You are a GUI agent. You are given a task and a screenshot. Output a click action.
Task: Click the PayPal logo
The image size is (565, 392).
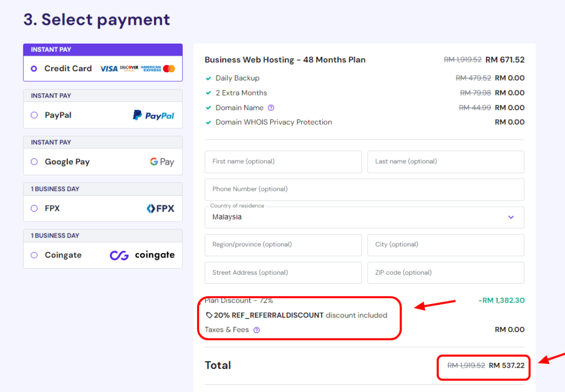153,115
